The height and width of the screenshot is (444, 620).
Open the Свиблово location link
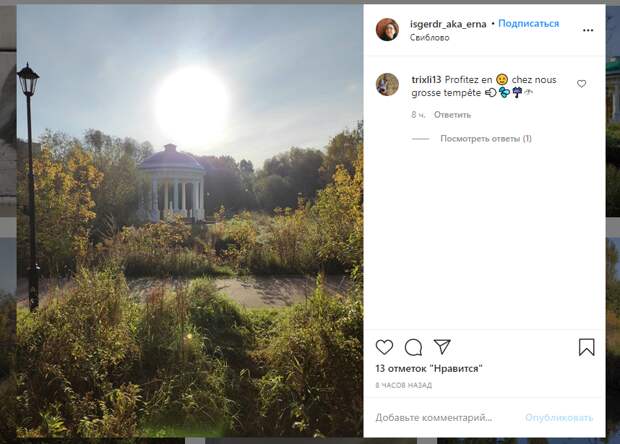click(429, 38)
